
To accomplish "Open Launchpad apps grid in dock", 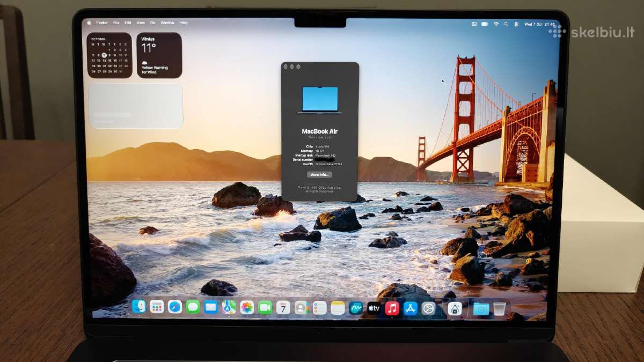I will [x=157, y=307].
